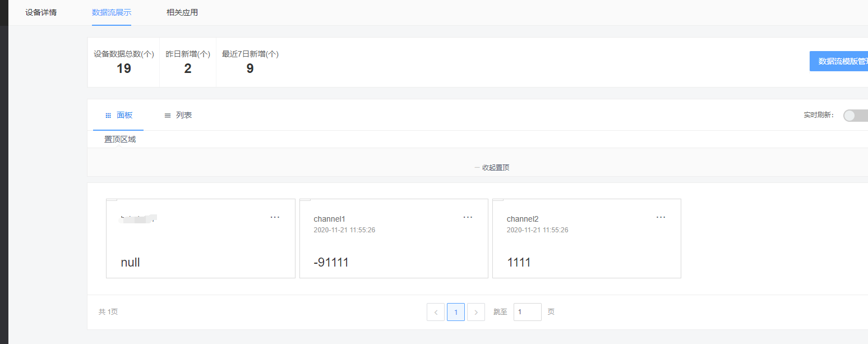Open the null value card's ellipsis menu
Image resolution: width=868 pixels, height=344 pixels.
[275, 217]
